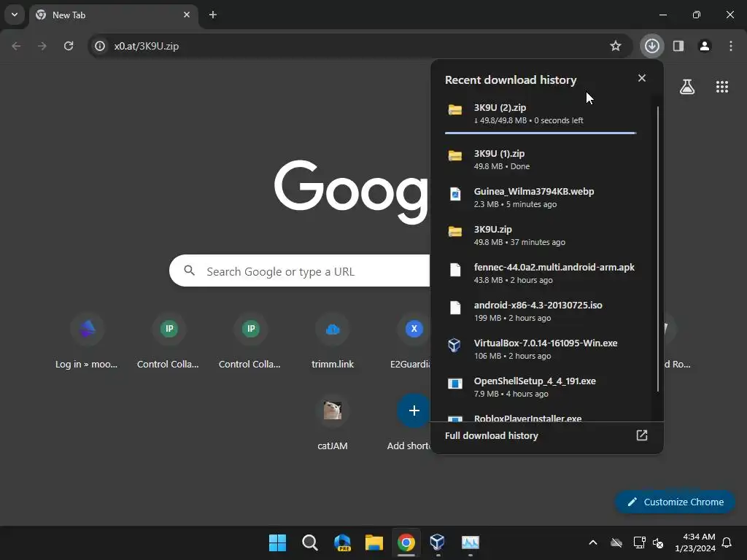Expand the tab search dropdown arrow
This screenshot has width=747, height=560.
click(x=15, y=15)
